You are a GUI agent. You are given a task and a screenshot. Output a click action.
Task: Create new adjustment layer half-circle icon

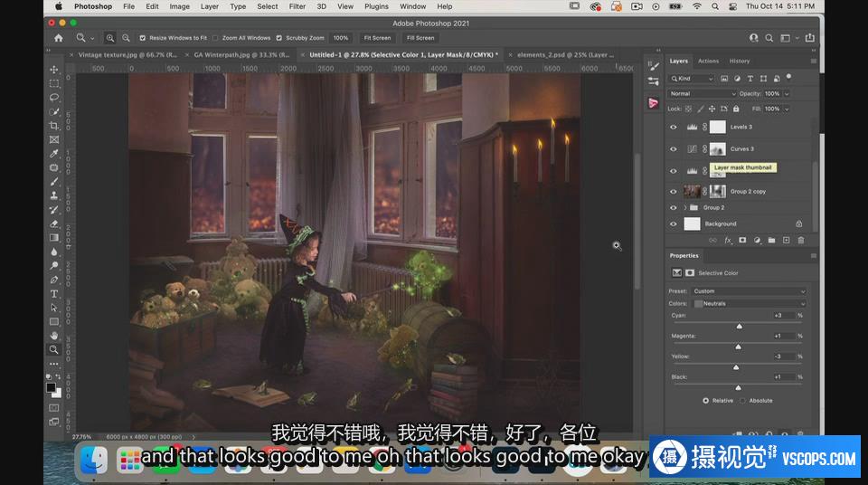click(x=757, y=240)
